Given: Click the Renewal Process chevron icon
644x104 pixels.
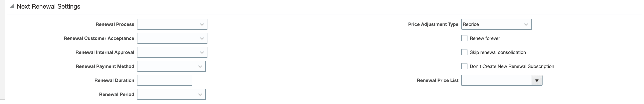Looking at the screenshot, I should tap(202, 24).
